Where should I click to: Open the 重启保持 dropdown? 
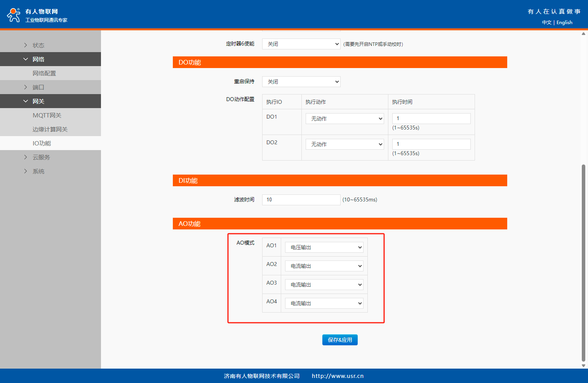(x=301, y=82)
